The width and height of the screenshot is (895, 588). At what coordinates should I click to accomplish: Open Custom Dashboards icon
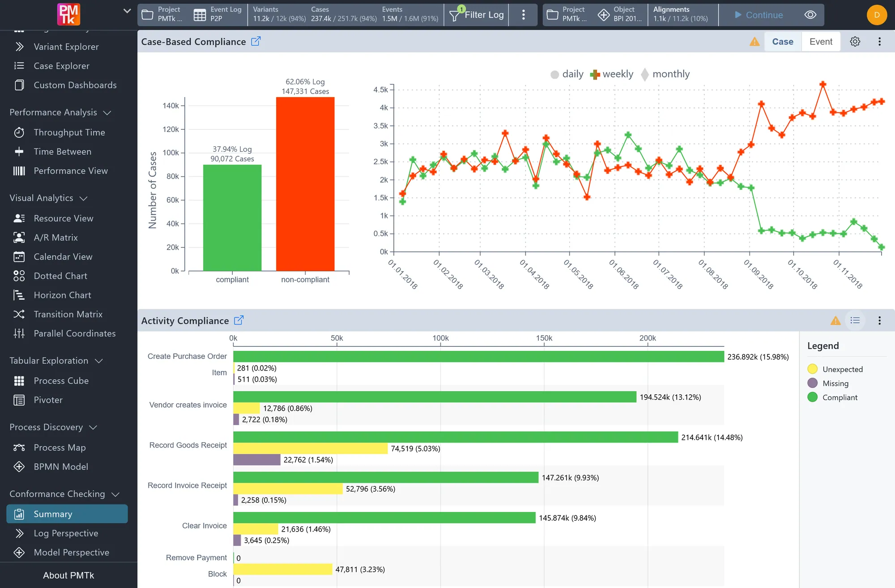coord(19,85)
